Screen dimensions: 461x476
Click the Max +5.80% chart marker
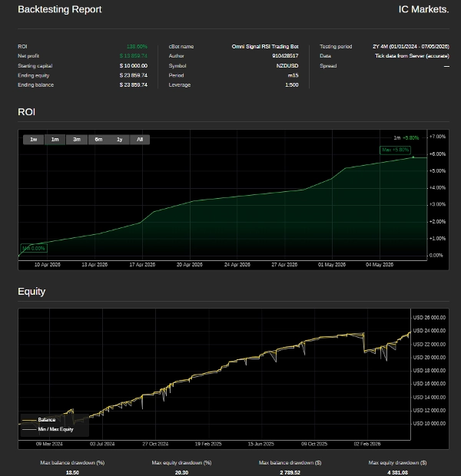click(395, 150)
